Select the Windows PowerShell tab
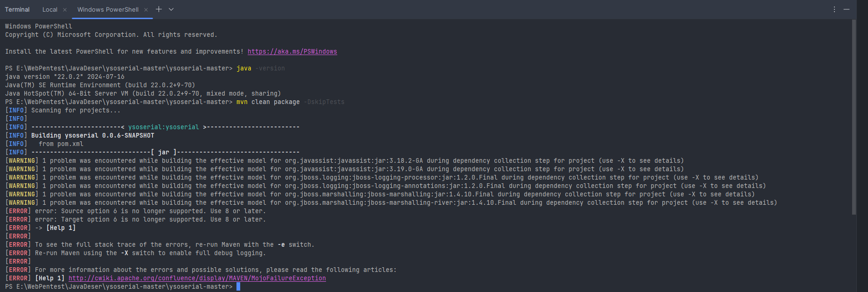Screen dimensions: 868x292 point(108,10)
